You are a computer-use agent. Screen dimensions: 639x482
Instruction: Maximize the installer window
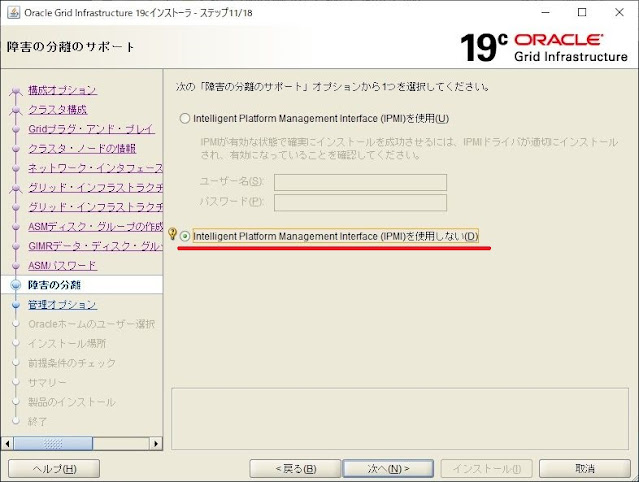point(582,13)
